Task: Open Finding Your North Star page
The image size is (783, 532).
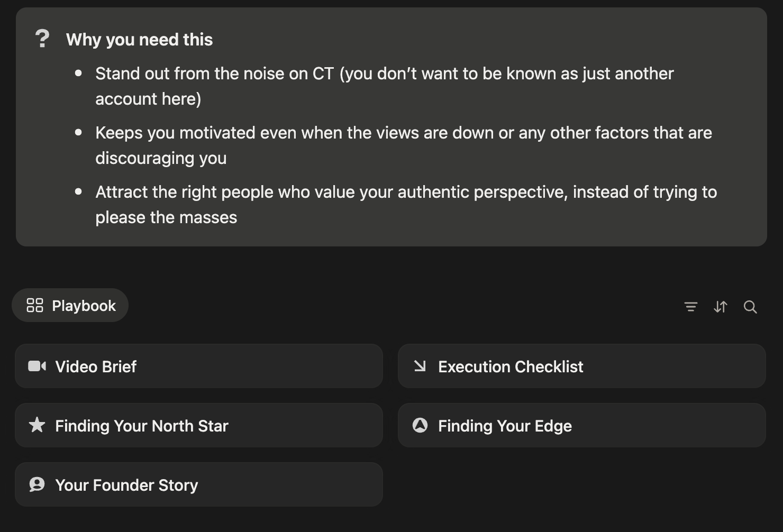Action: (142, 426)
